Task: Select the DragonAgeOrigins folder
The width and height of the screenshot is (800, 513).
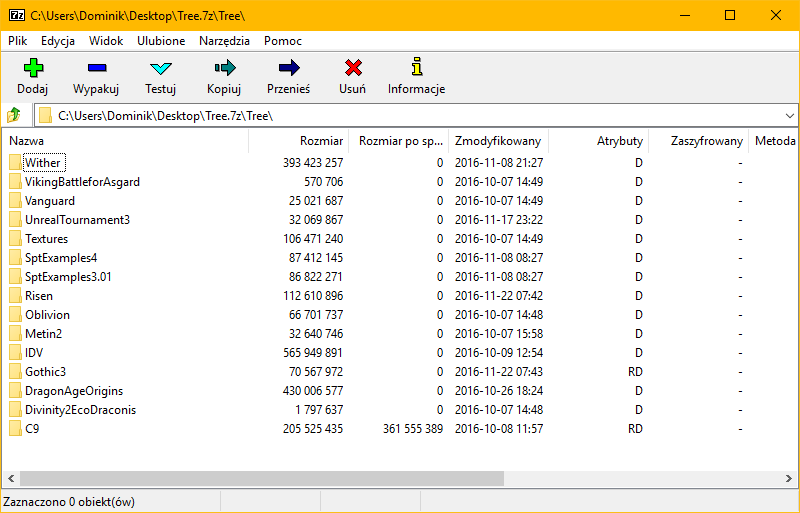Action: click(73, 391)
